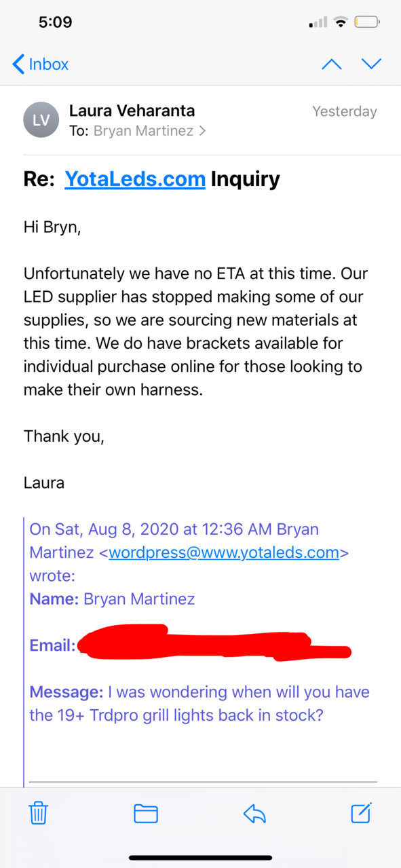Tap the redacted email address field
This screenshot has width=401, height=868.
[x=214, y=644]
